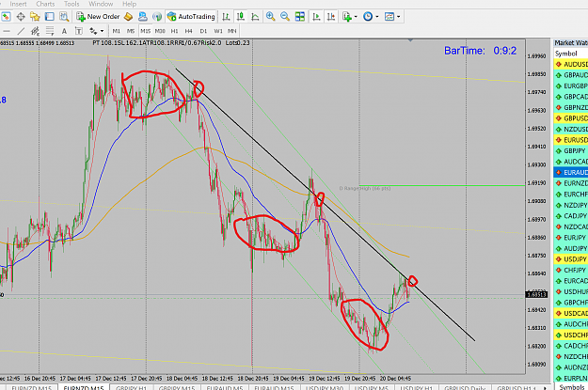Click the Symbol column header
This screenshot has width=588, height=390.
point(571,54)
